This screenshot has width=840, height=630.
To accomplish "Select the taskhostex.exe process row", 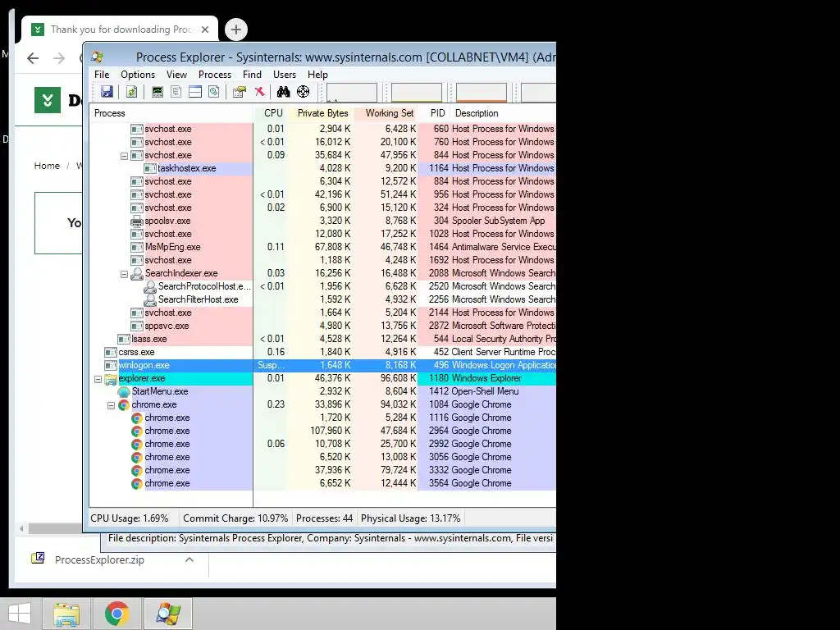I will coord(323,168).
